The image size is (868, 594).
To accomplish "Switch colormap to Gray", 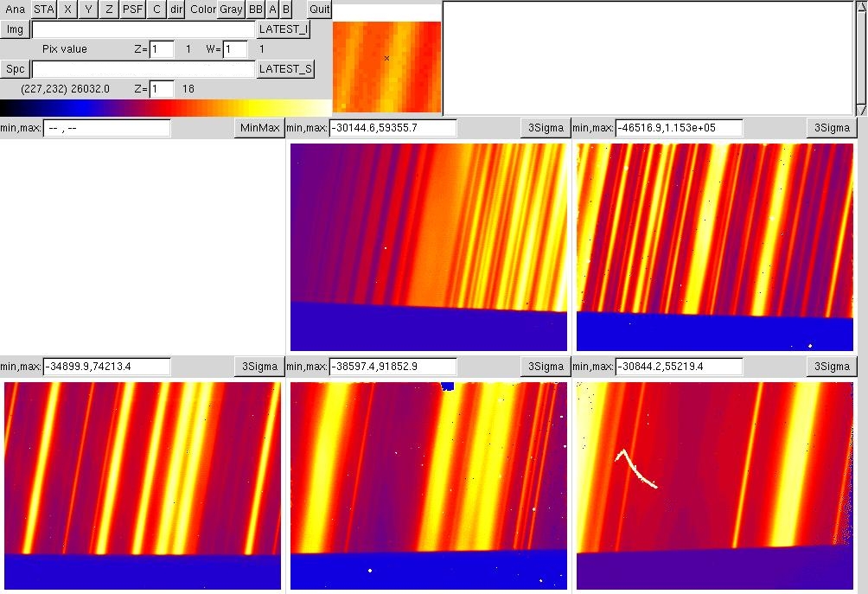I will 231,10.
